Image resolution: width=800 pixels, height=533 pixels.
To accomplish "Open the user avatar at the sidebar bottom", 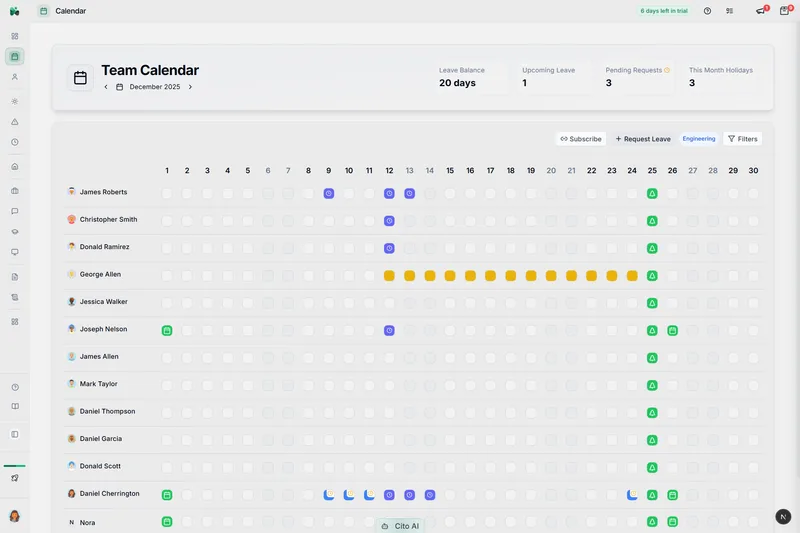I will [15, 516].
